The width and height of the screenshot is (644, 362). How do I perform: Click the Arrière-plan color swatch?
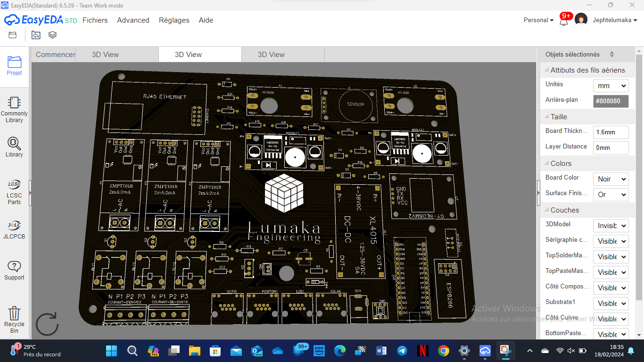pyautogui.click(x=611, y=101)
